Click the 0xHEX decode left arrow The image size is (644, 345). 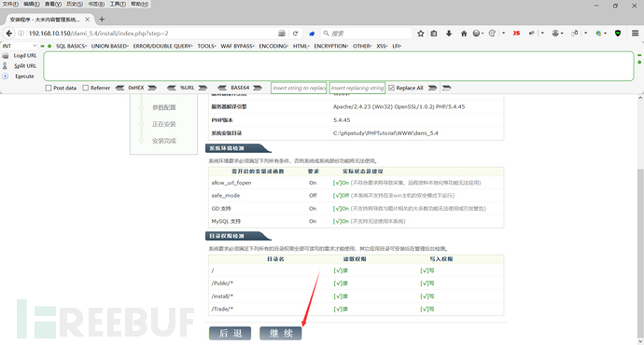(119, 88)
